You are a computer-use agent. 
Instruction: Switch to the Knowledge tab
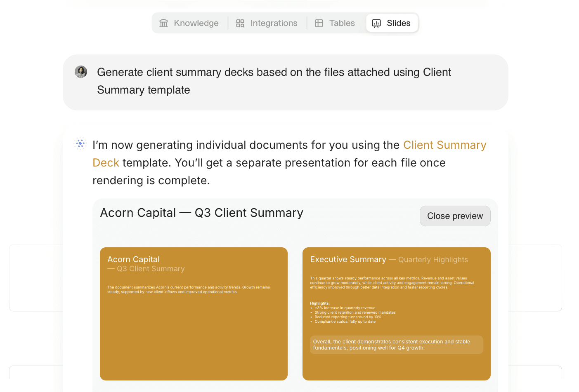(189, 23)
